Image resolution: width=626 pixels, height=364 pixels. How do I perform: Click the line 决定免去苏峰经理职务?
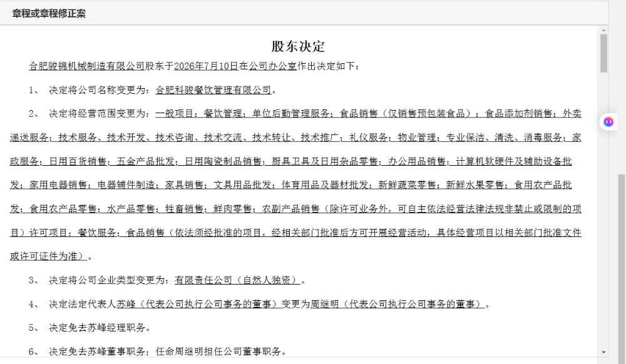click(x=97, y=328)
